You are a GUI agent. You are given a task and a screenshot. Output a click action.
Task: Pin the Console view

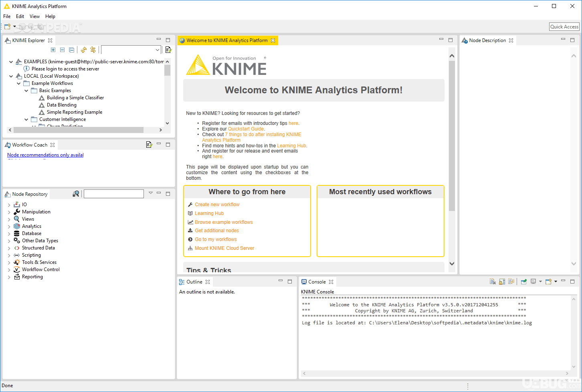[523, 281]
